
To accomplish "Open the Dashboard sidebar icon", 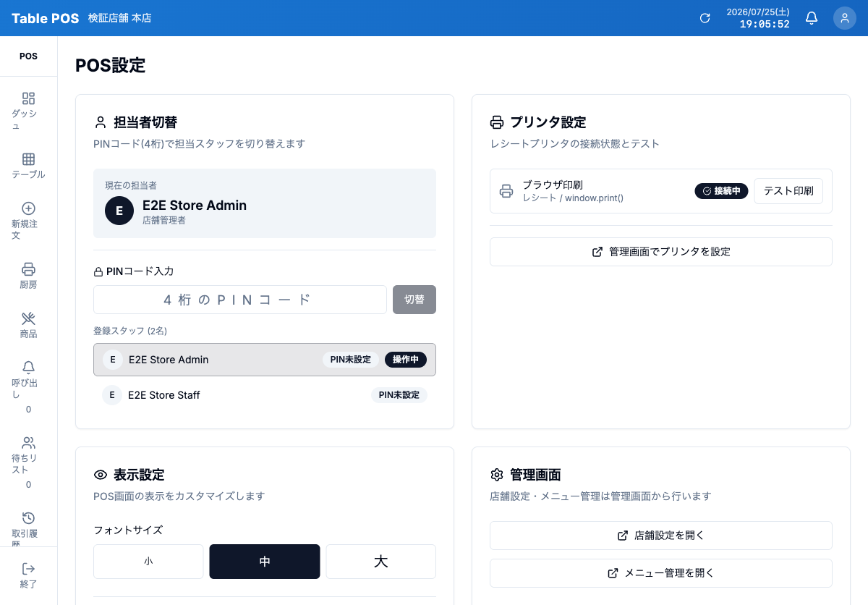I will (28, 98).
